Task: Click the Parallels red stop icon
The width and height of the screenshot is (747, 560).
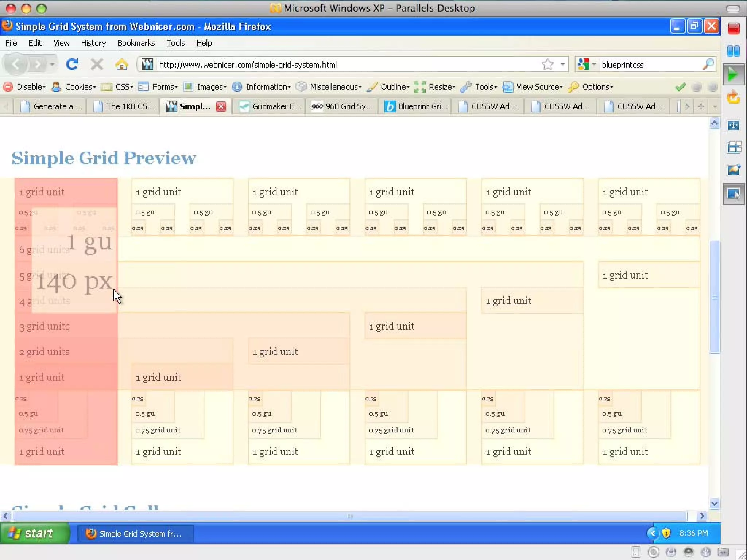Action: click(734, 28)
